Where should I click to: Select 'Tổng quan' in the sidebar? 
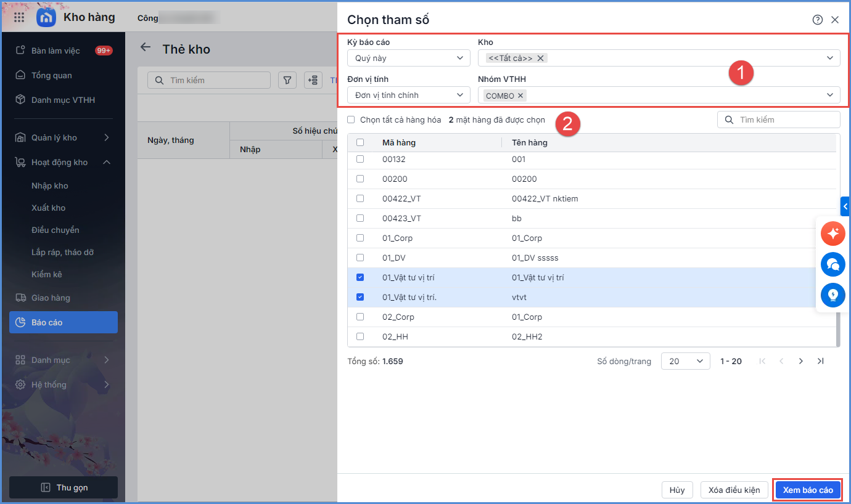[52, 75]
